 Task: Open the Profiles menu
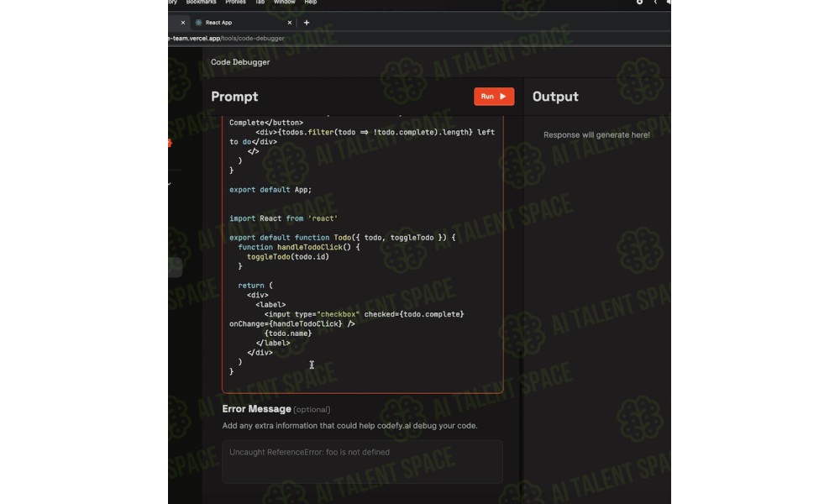pyautogui.click(x=235, y=3)
